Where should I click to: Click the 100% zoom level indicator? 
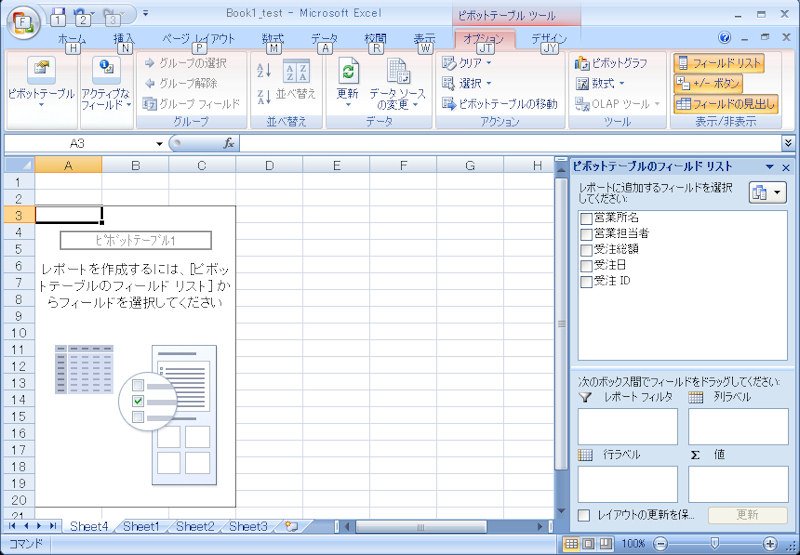633,544
